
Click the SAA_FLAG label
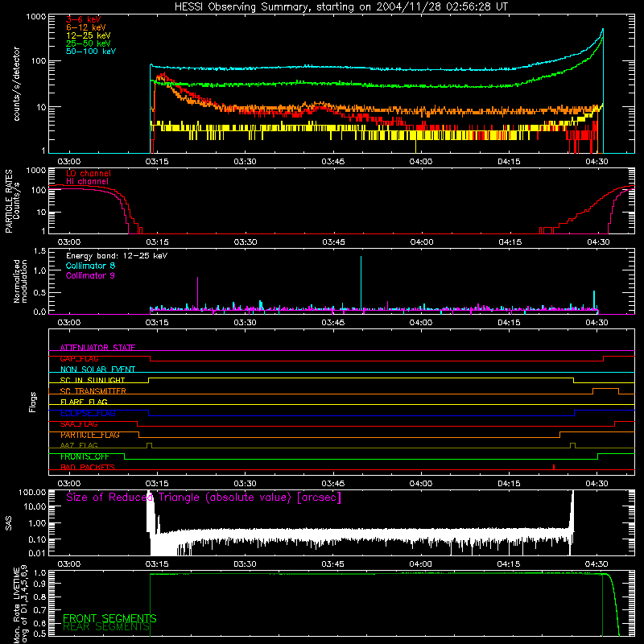79,424
